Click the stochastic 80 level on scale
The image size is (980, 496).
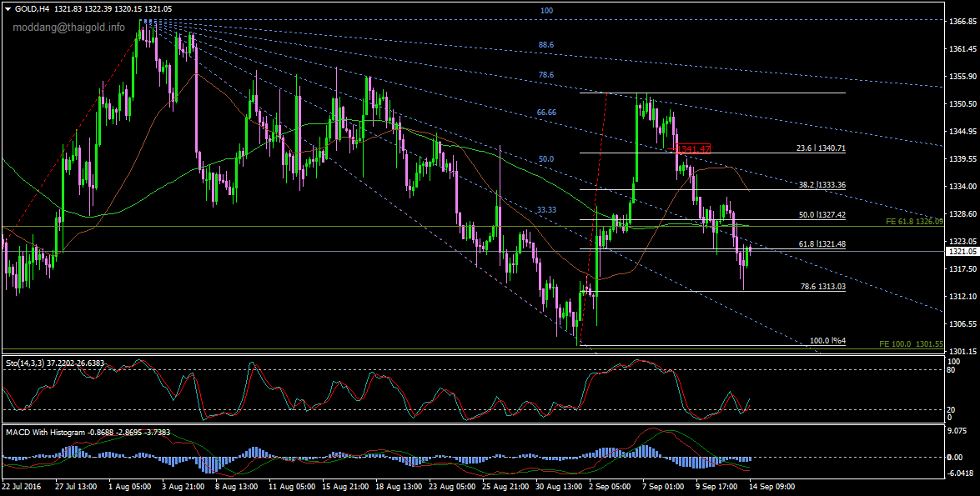pyautogui.click(x=952, y=369)
